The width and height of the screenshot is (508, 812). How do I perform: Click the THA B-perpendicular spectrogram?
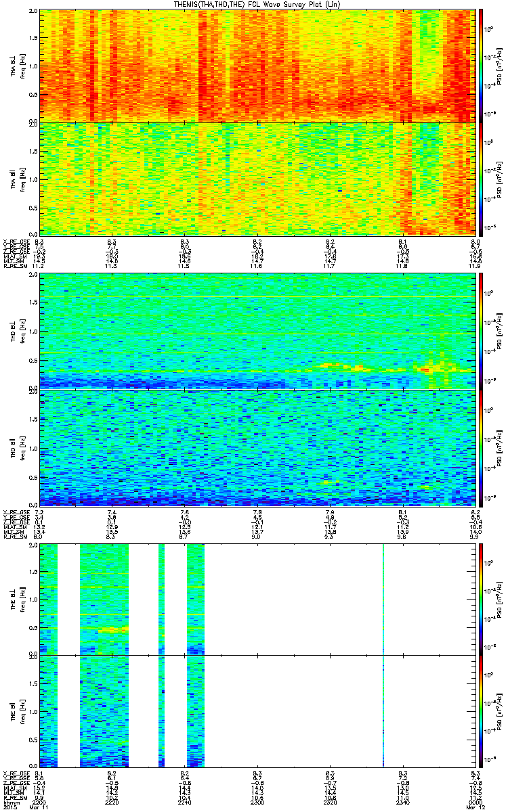tap(257, 65)
